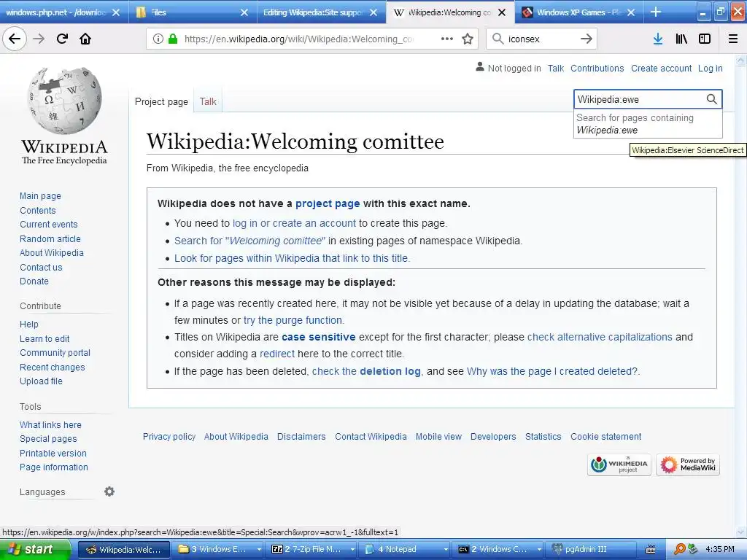747x560 pixels.
Task: Show site information icon in address bar
Action: point(158,39)
